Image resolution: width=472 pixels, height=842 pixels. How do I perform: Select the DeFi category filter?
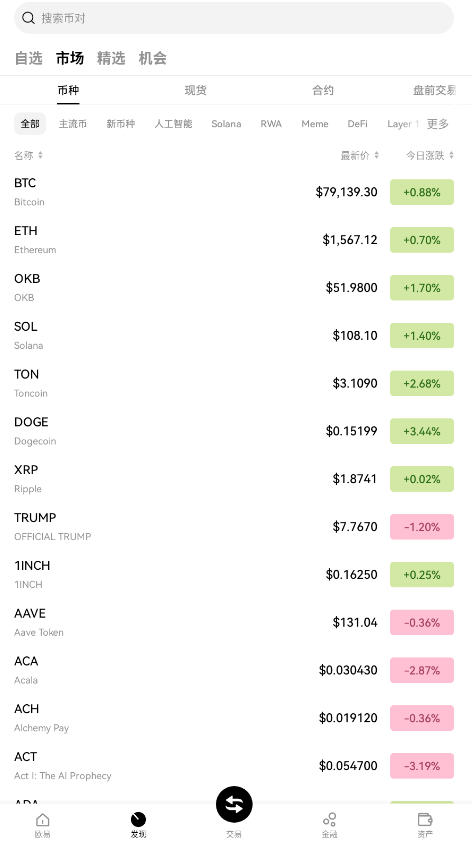(358, 124)
